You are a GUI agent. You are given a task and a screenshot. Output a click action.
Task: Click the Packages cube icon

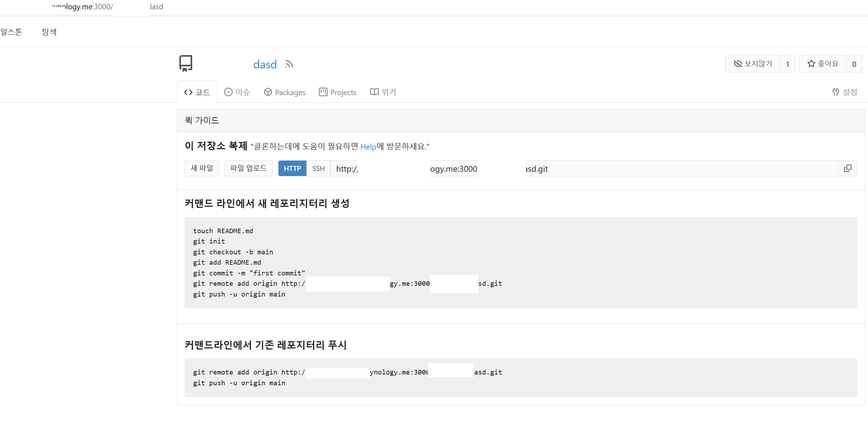pyautogui.click(x=268, y=92)
